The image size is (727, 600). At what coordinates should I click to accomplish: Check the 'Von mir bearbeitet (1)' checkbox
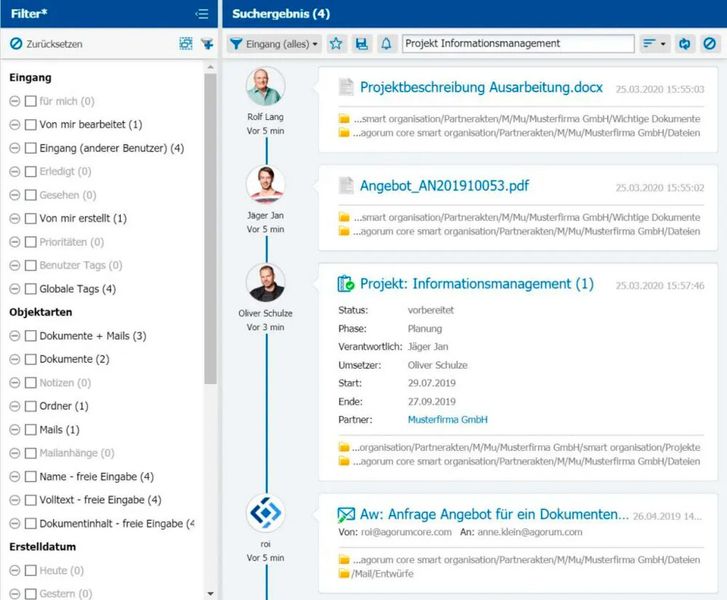[31, 125]
